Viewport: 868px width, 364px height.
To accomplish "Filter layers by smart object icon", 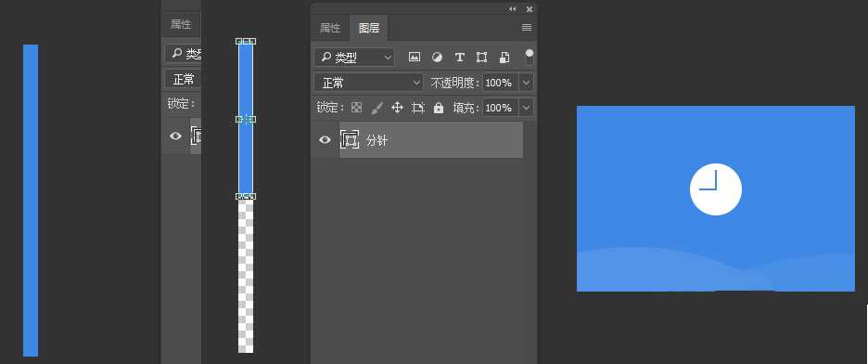I will click(504, 57).
